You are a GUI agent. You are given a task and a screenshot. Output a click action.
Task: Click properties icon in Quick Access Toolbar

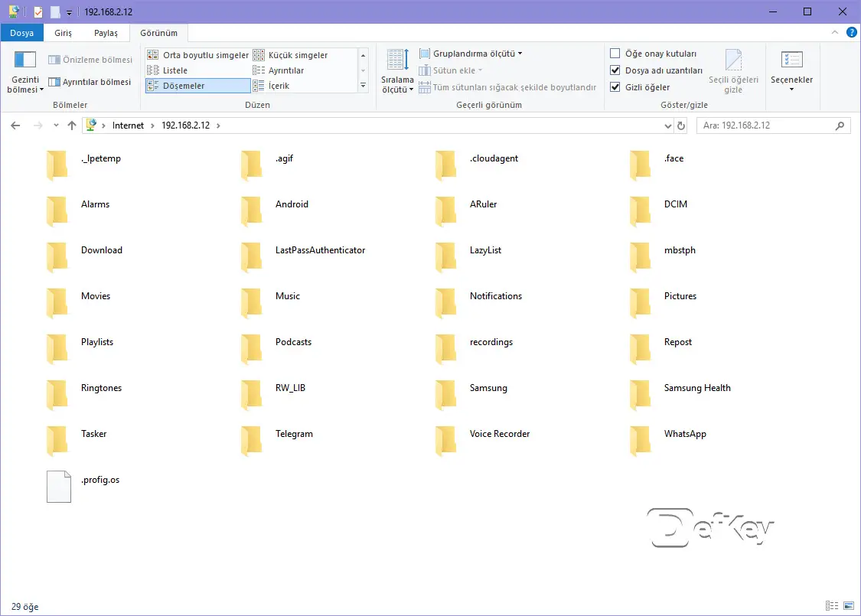tap(38, 12)
